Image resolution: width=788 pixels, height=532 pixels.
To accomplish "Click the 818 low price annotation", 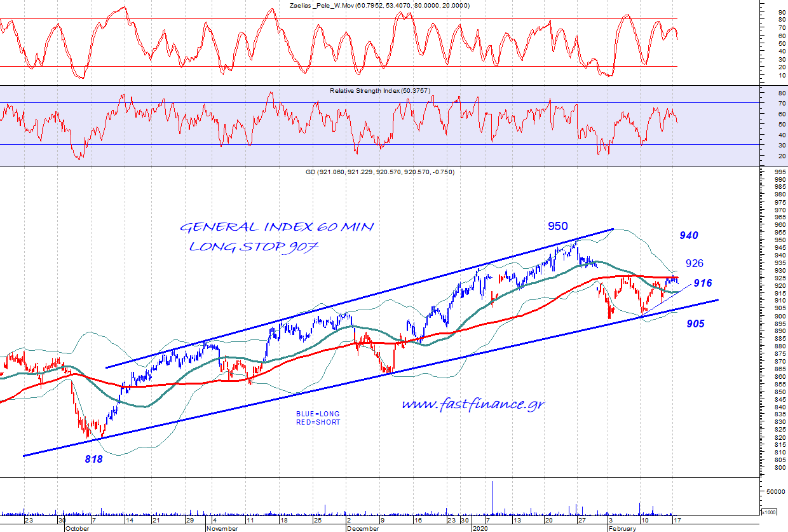I will (94, 459).
